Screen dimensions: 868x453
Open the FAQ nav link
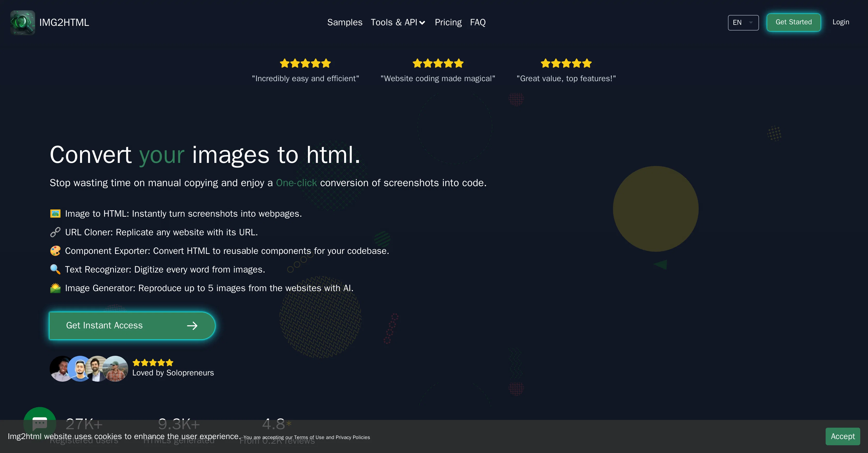point(478,22)
